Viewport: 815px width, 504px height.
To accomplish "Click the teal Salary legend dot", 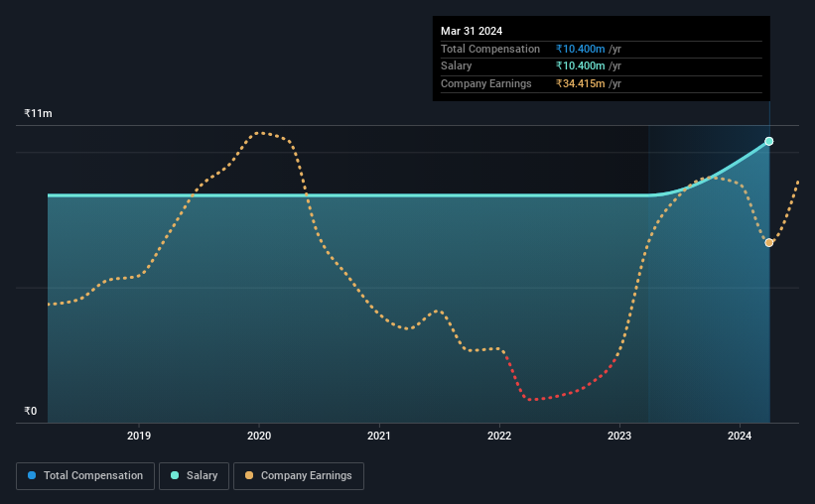I will [175, 475].
